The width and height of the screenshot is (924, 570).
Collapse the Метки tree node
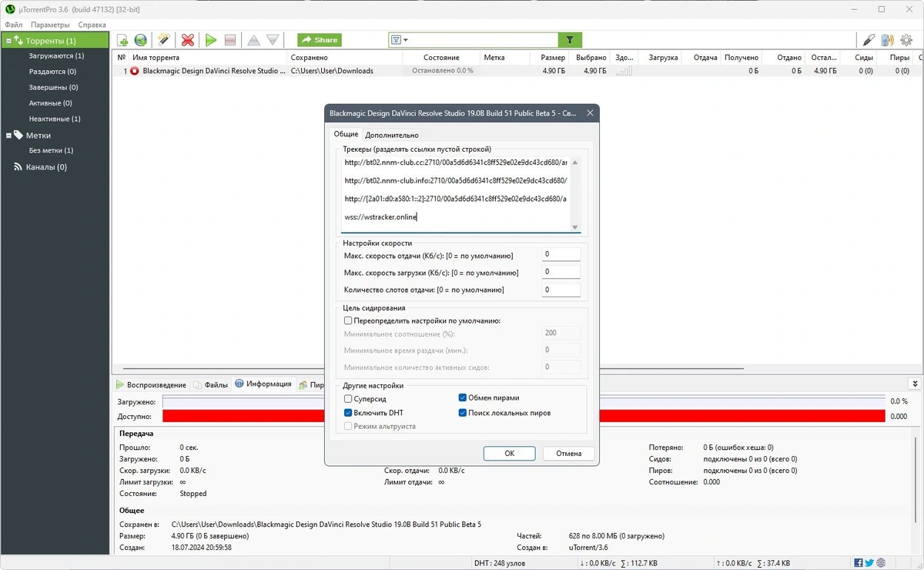click(x=9, y=136)
